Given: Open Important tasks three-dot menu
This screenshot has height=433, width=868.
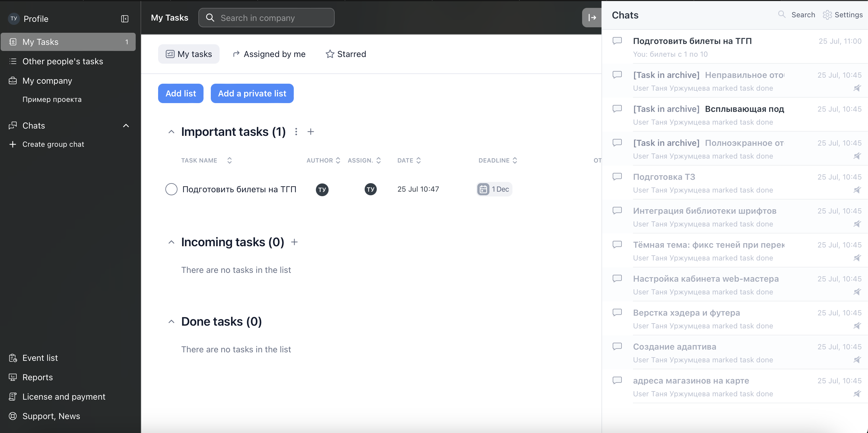Looking at the screenshot, I should coord(296,132).
